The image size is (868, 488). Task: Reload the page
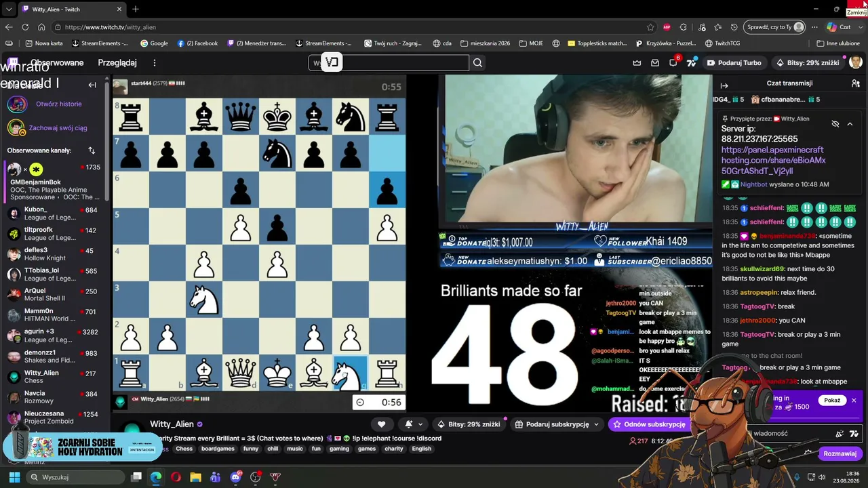click(25, 27)
